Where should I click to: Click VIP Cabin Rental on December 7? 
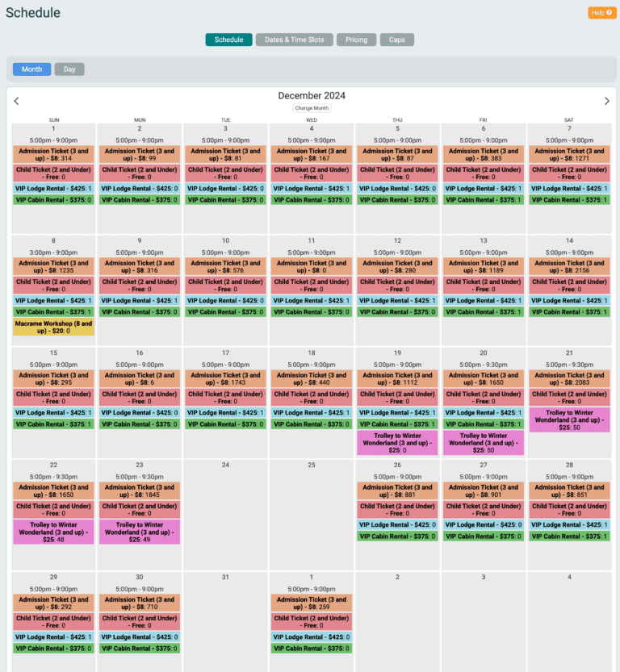[569, 200]
